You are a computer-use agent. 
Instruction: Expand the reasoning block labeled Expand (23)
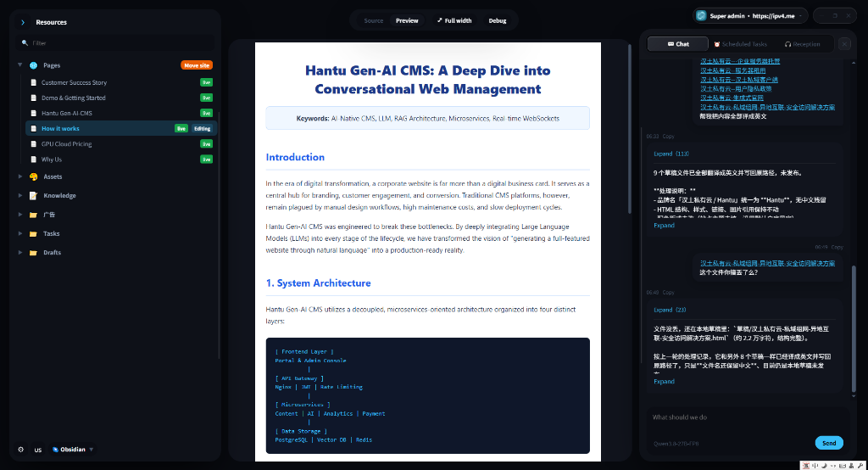tap(670, 311)
